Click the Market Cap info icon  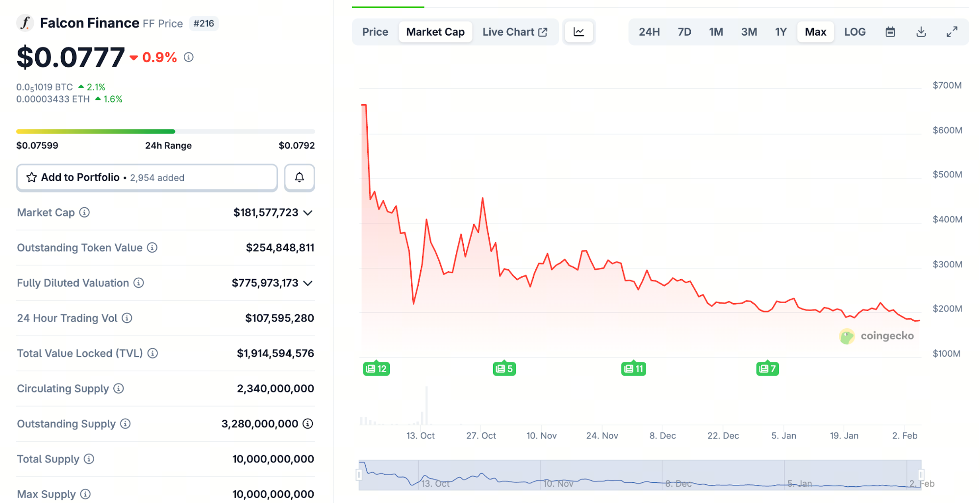point(85,213)
